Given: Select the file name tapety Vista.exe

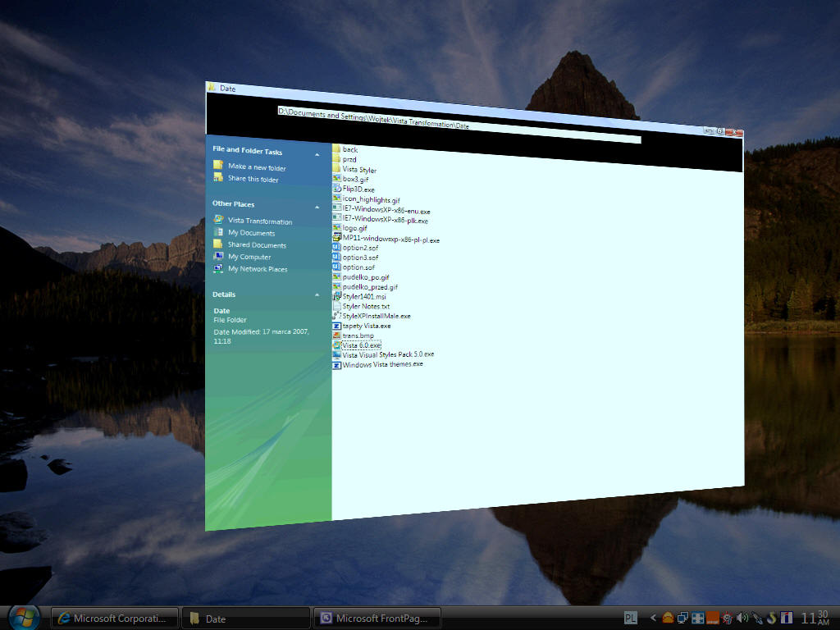Looking at the screenshot, I should [367, 326].
